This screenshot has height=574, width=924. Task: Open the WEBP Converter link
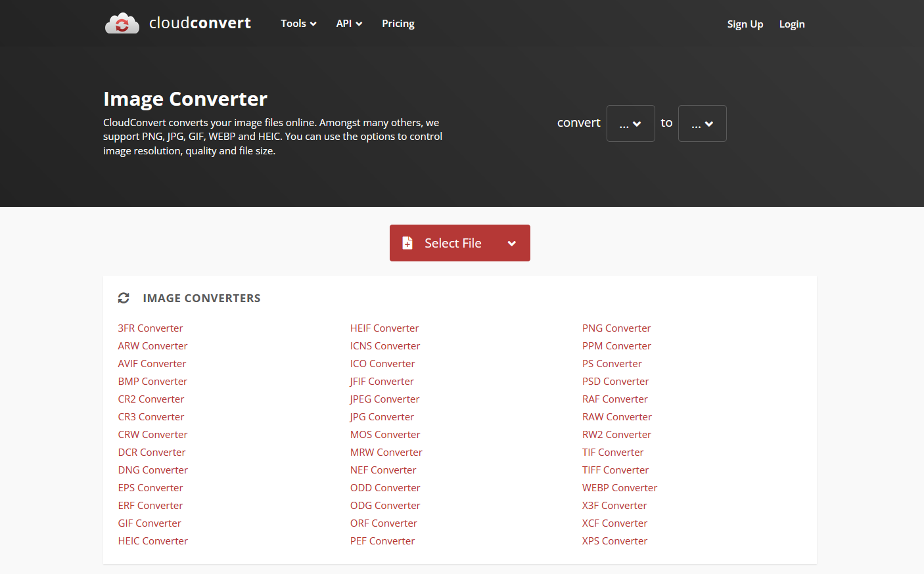(x=620, y=488)
